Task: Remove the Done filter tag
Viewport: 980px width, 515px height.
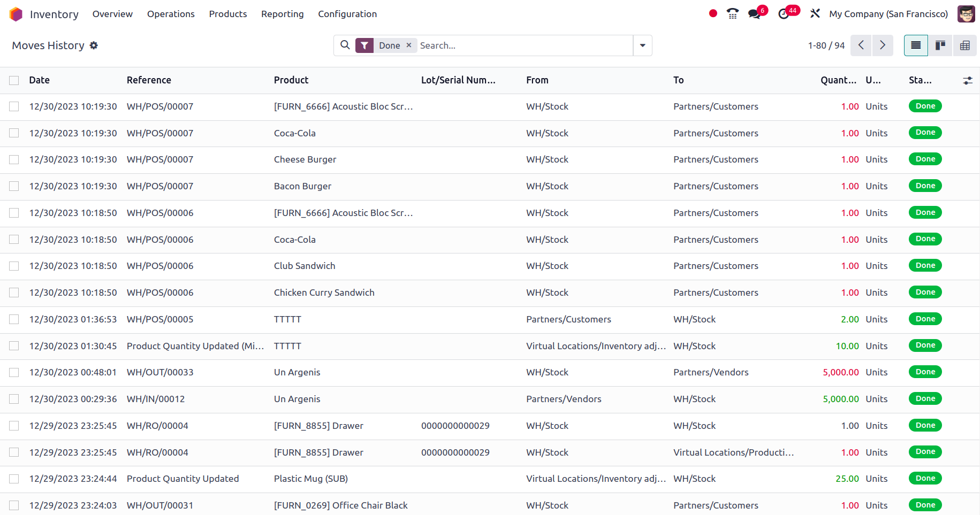Action: coord(409,45)
